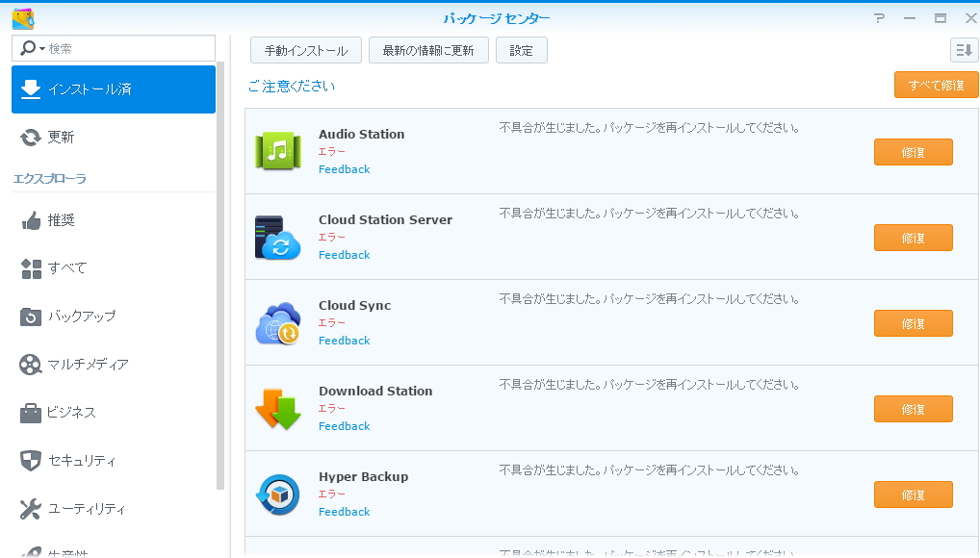Open the Cloud Sync package title
Image resolution: width=980 pixels, height=558 pixels.
(x=354, y=305)
